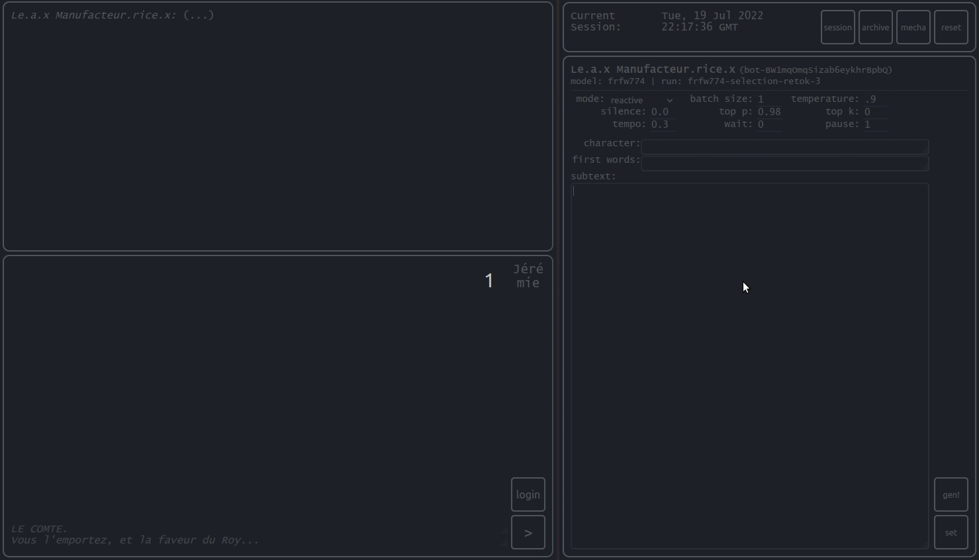Screen dimensions: 979x560
Task: Focus the character input field
Action: coord(785,146)
